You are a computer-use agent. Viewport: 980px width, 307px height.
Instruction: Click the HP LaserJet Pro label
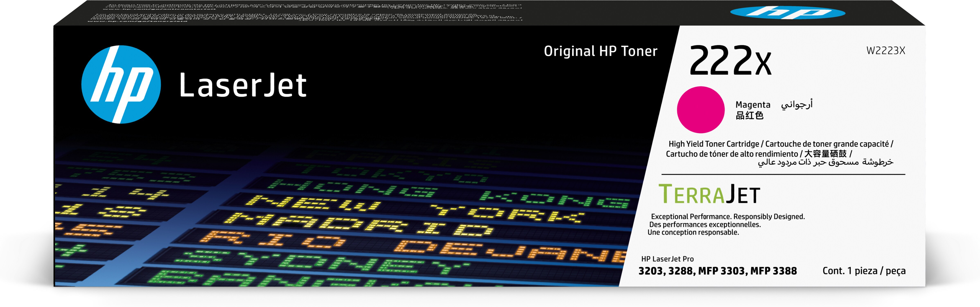tap(667, 259)
